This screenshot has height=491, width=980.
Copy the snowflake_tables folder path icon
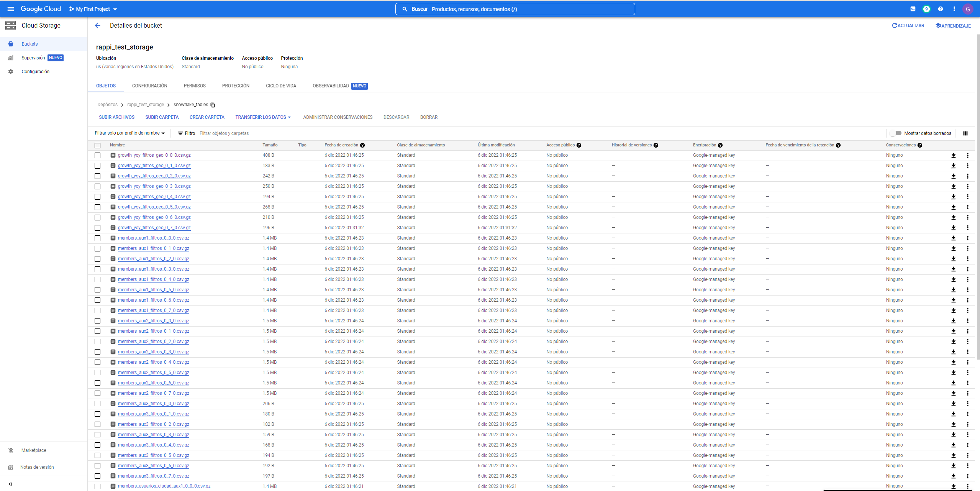click(213, 105)
